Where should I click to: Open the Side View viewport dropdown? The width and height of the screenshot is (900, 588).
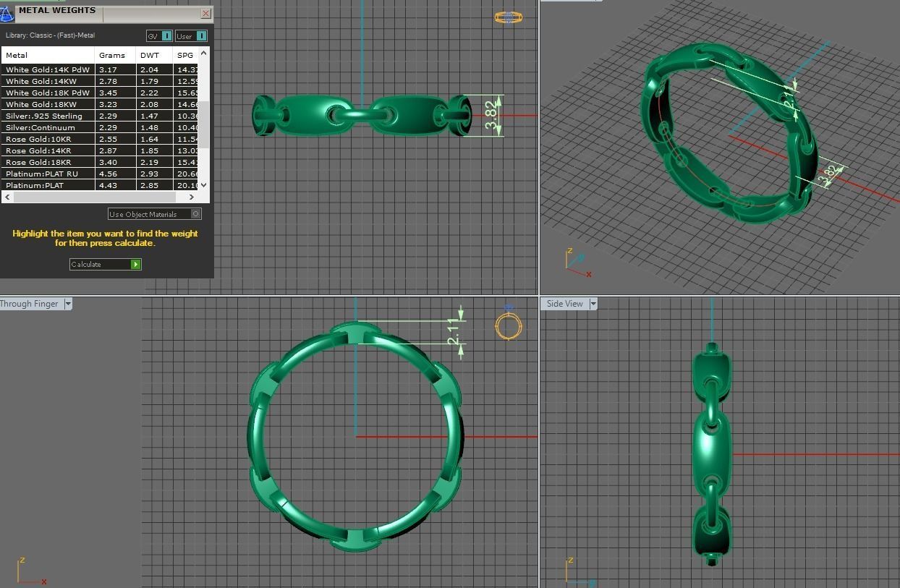[x=593, y=304]
